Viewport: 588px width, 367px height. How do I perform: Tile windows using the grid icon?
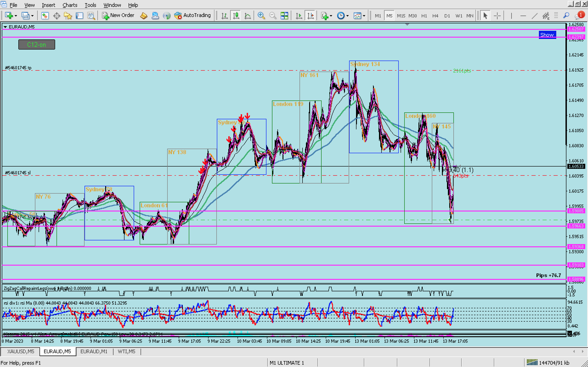(x=284, y=16)
